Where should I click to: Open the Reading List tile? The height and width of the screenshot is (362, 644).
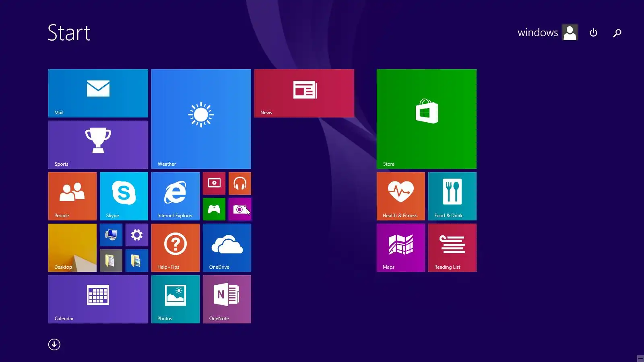452,248
